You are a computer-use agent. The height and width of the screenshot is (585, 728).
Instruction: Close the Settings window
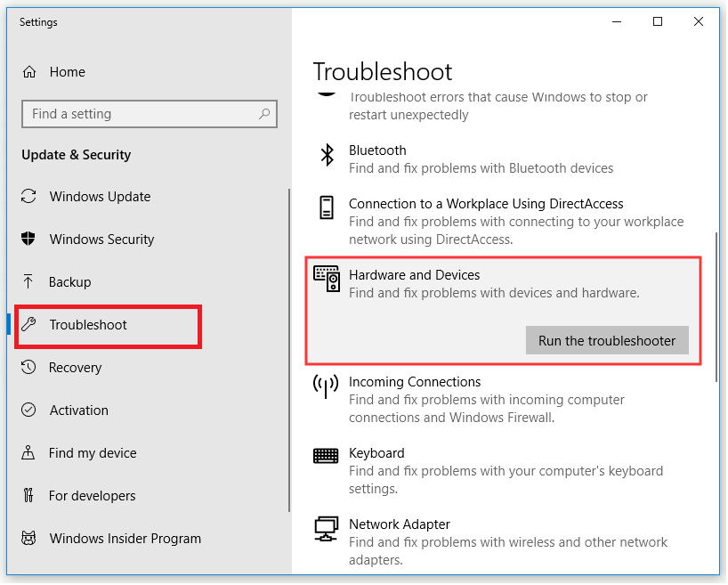[x=700, y=22]
